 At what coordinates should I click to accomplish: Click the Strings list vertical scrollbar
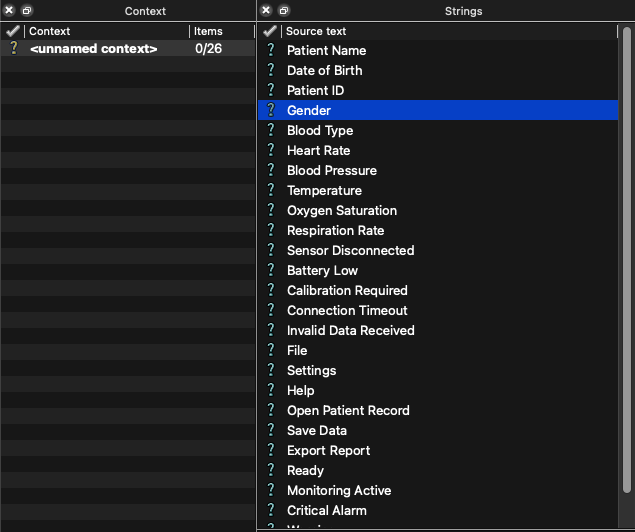pyautogui.click(x=627, y=200)
